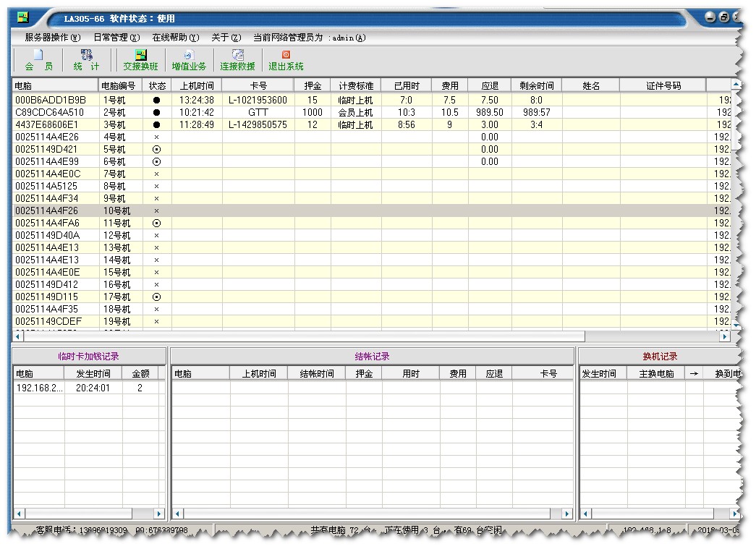This screenshot has width=756, height=549.
Task: Click the in-use status dot for 1号机
Action: click(156, 100)
